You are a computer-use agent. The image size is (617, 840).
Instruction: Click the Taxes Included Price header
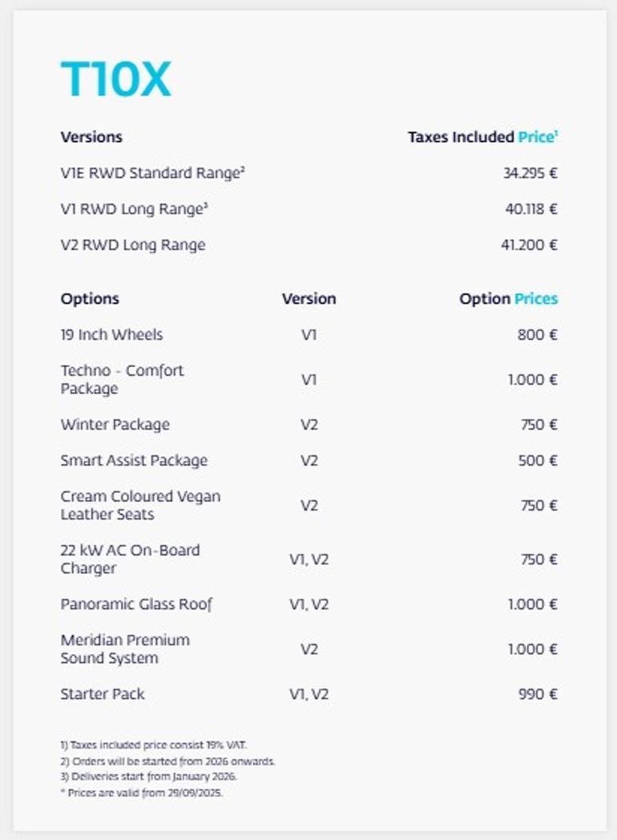point(482,137)
